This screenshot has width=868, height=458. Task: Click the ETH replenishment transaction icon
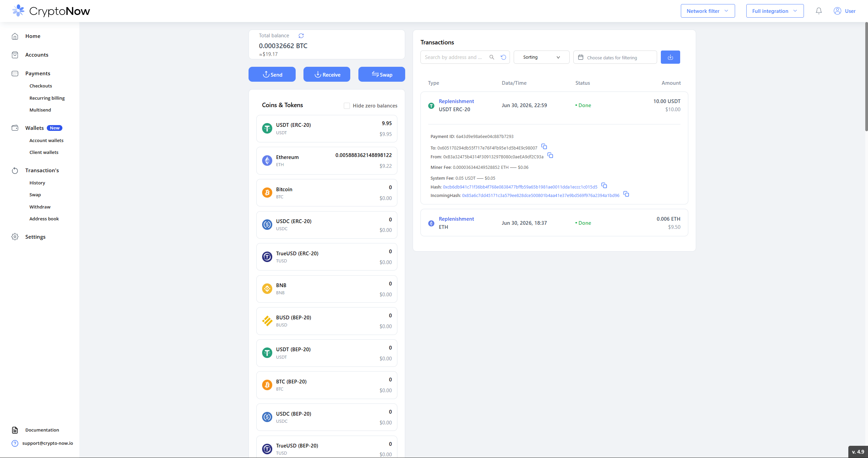tap(431, 223)
